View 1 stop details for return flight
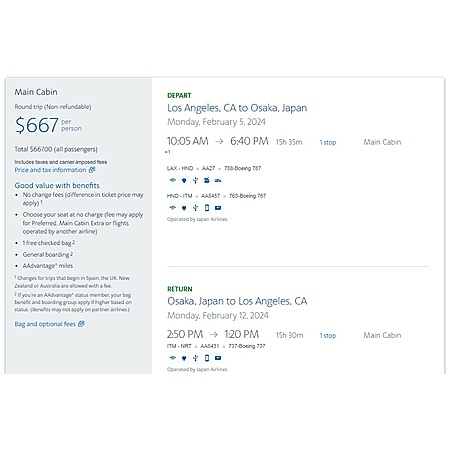 [328, 336]
